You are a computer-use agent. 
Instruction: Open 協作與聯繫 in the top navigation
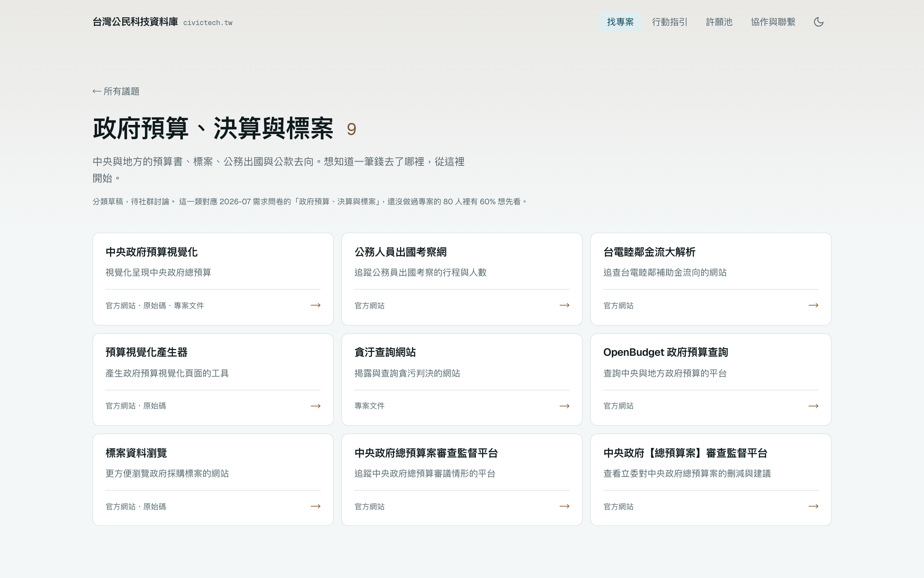click(x=773, y=22)
